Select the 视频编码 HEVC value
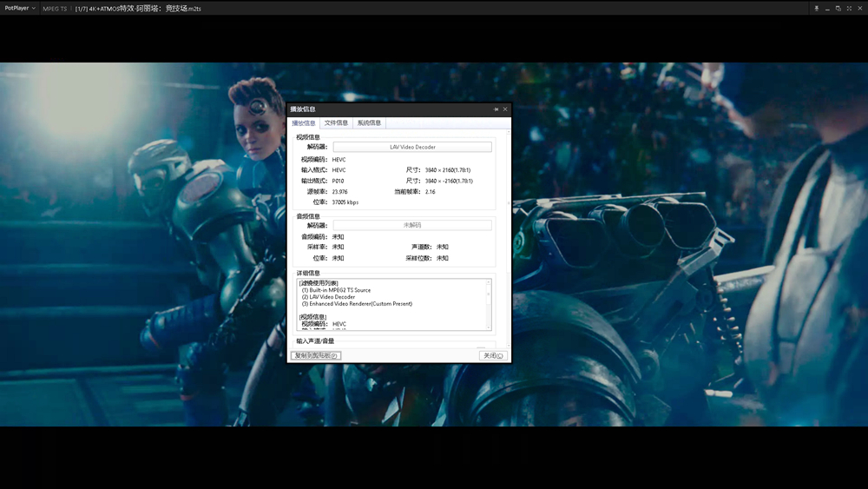The image size is (868, 489). coord(339,160)
